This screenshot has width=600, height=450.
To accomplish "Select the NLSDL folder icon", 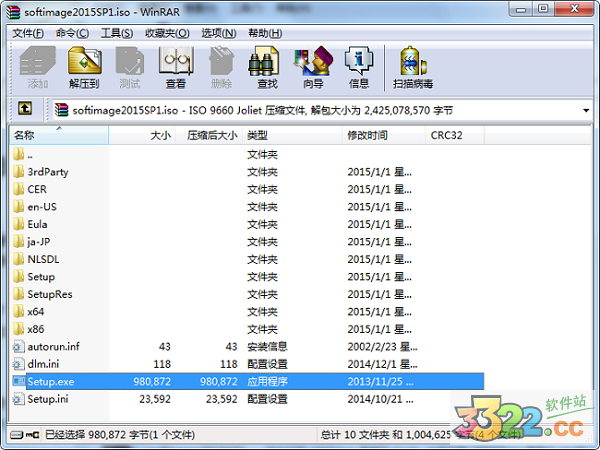I will [x=18, y=259].
